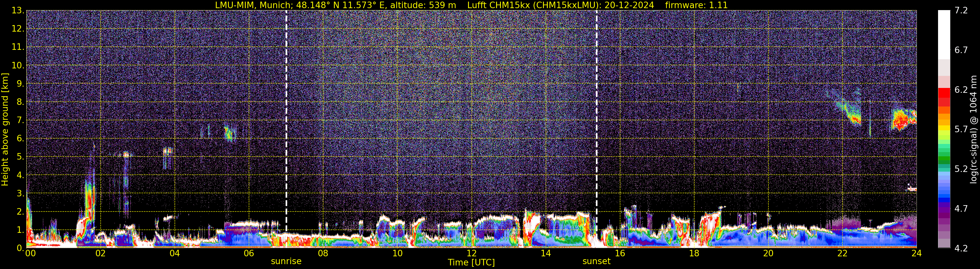Click the x-axis tick label '18'
Image resolution: width=980 pixels, height=269 pixels.
(694, 254)
